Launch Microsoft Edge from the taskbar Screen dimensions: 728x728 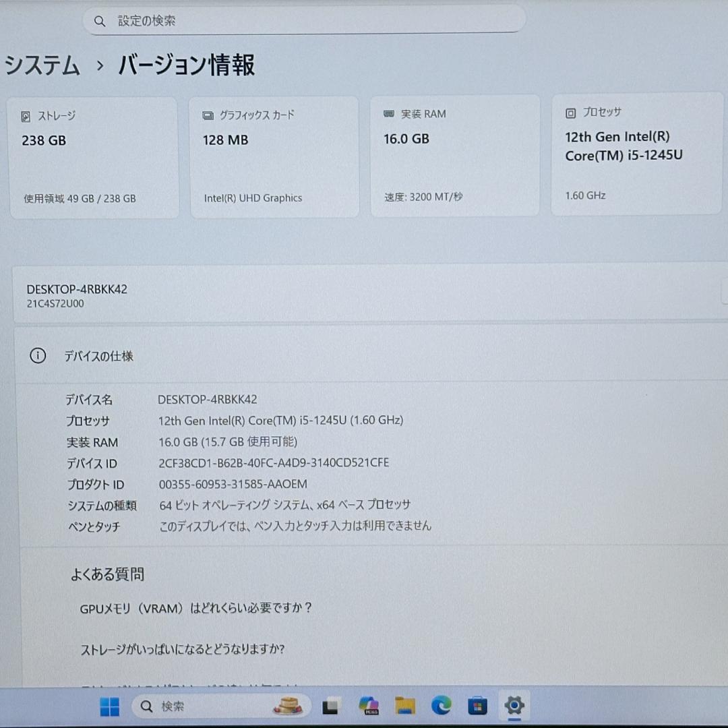441,706
